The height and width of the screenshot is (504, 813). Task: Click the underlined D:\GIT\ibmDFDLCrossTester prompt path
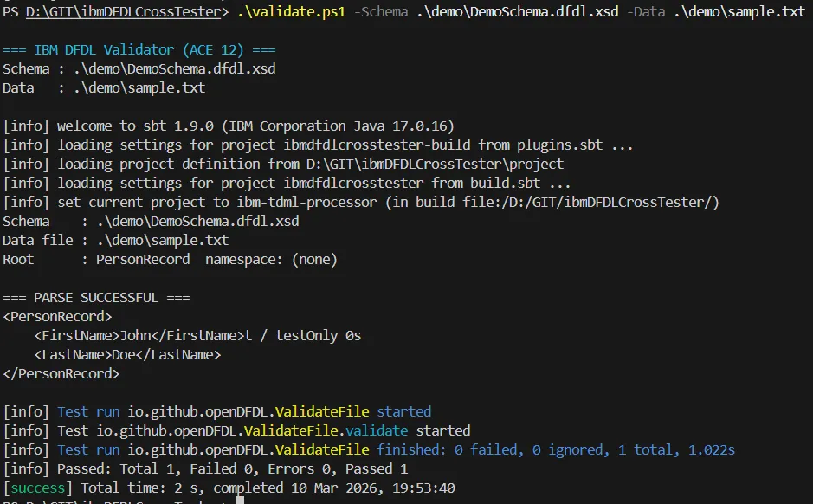(x=124, y=11)
